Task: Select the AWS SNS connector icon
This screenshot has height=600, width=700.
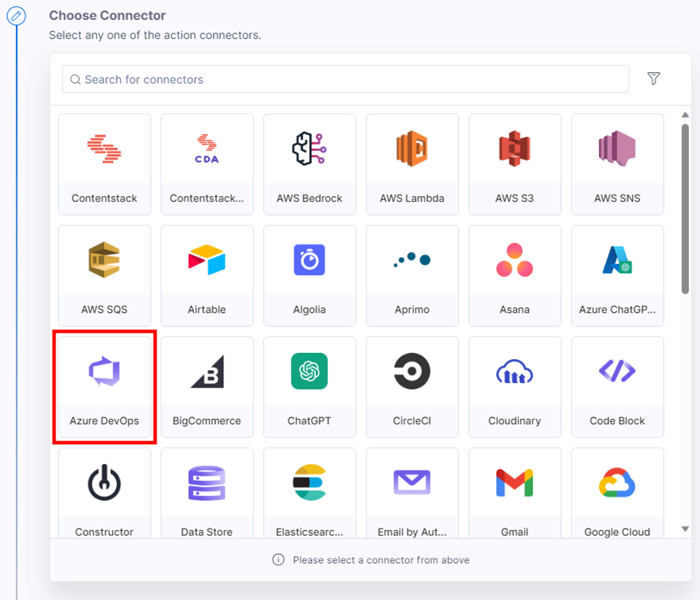Action: pos(617,149)
